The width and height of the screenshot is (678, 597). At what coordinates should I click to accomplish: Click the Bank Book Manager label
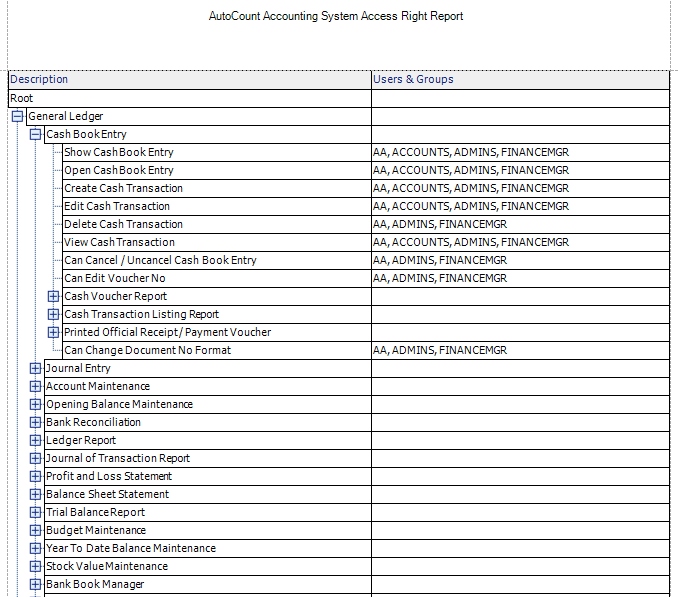pyautogui.click(x=95, y=584)
